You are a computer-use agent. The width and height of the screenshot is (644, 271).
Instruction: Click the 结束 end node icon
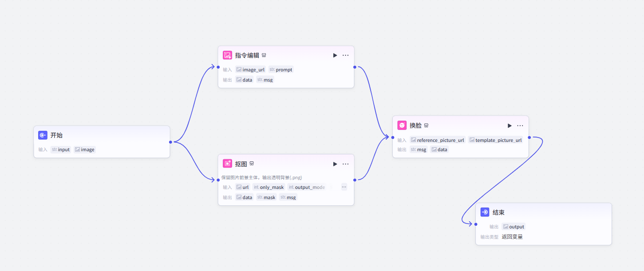pyautogui.click(x=485, y=212)
